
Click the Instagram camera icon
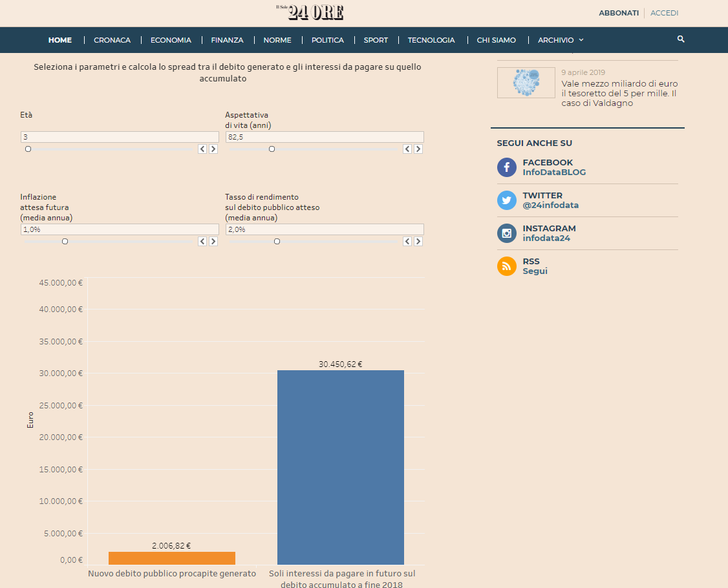click(506, 233)
